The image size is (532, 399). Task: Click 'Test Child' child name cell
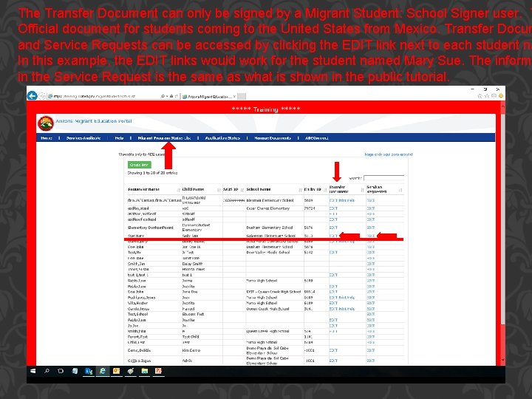(x=191, y=337)
